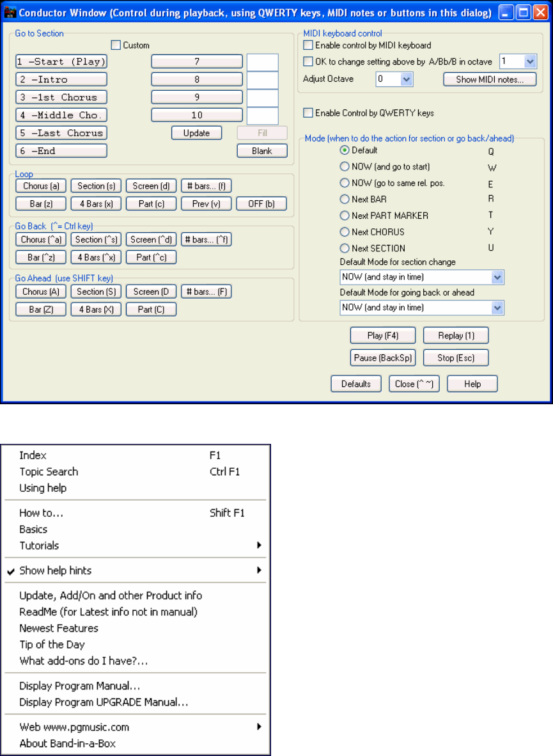Select NOW (and go to start) mode
This screenshot has height=756, width=553.
[344, 167]
